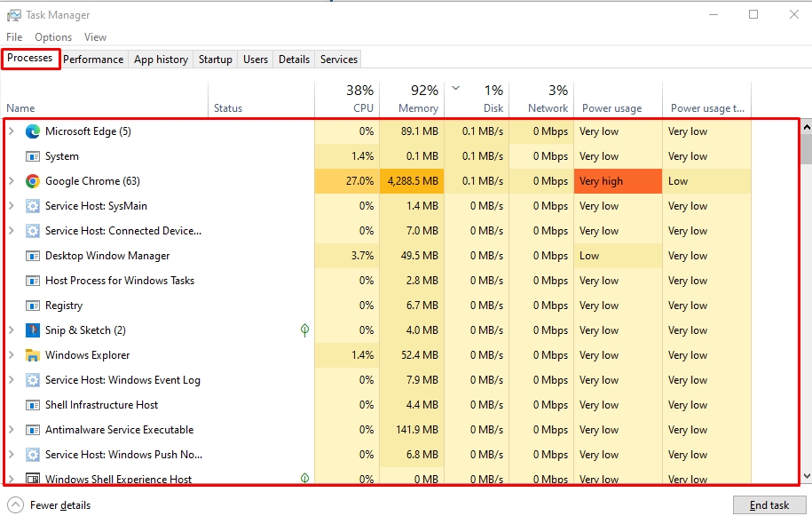Select the 89.1 MB memory cell
The image size is (812, 524).
pyautogui.click(x=413, y=131)
